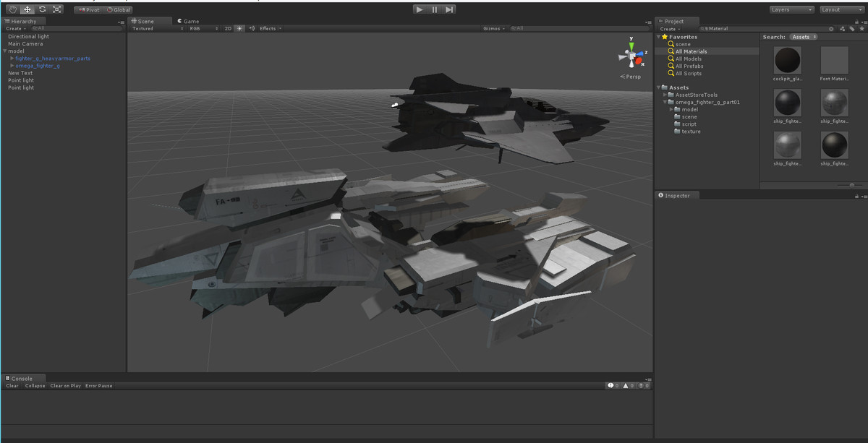Open the Gizmos dropdown
The width and height of the screenshot is (868, 443).
pos(493,27)
